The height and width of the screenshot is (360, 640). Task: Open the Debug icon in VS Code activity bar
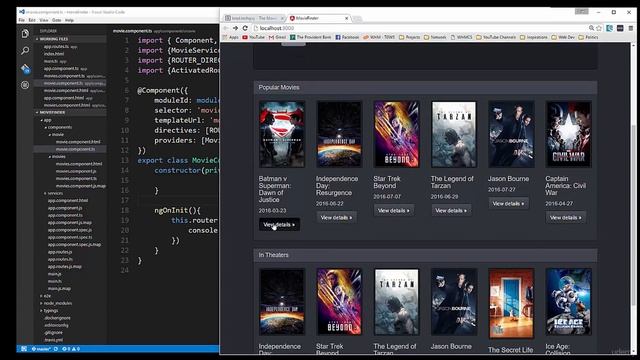click(x=25, y=85)
